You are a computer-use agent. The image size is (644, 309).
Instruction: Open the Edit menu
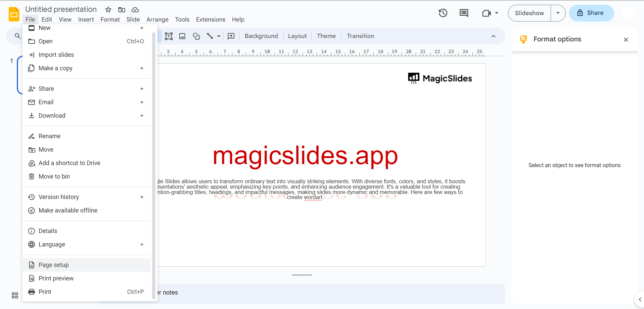coord(47,20)
